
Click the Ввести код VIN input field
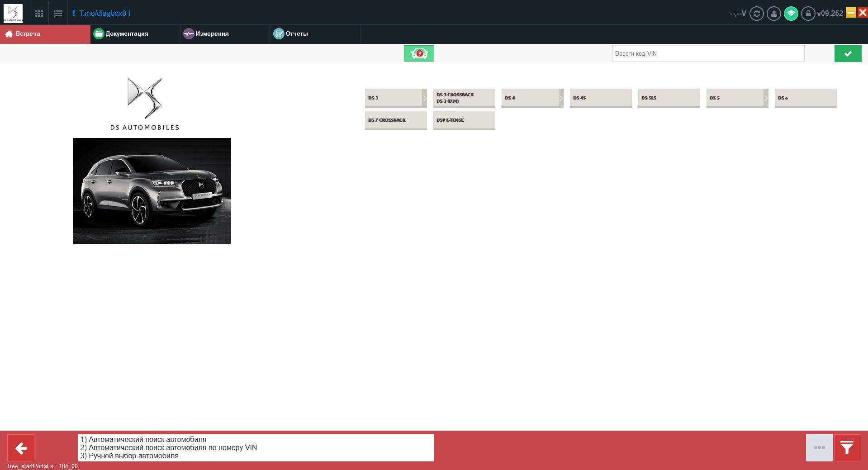pyautogui.click(x=708, y=53)
